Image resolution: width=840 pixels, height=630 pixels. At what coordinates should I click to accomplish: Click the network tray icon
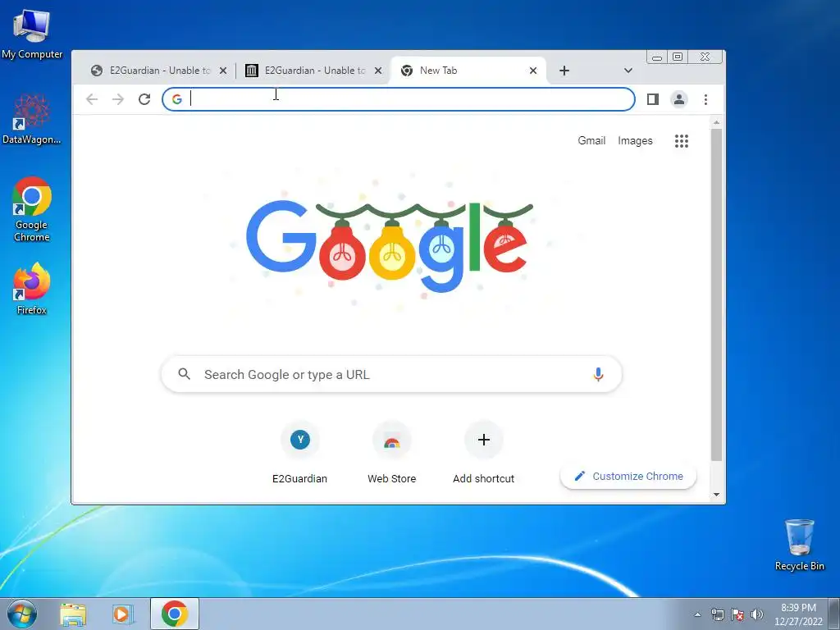[717, 614]
